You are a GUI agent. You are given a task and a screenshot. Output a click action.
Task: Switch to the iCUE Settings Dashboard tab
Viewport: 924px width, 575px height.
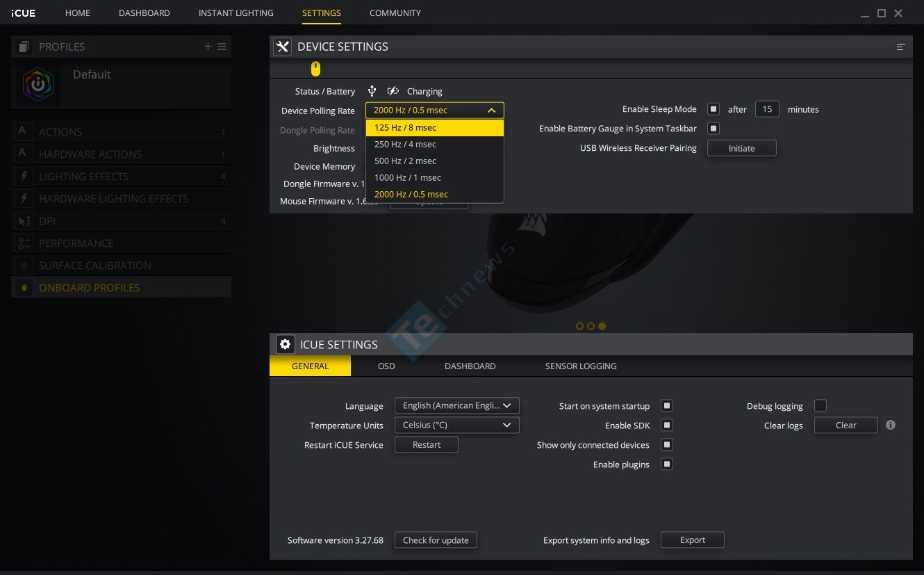(x=470, y=366)
